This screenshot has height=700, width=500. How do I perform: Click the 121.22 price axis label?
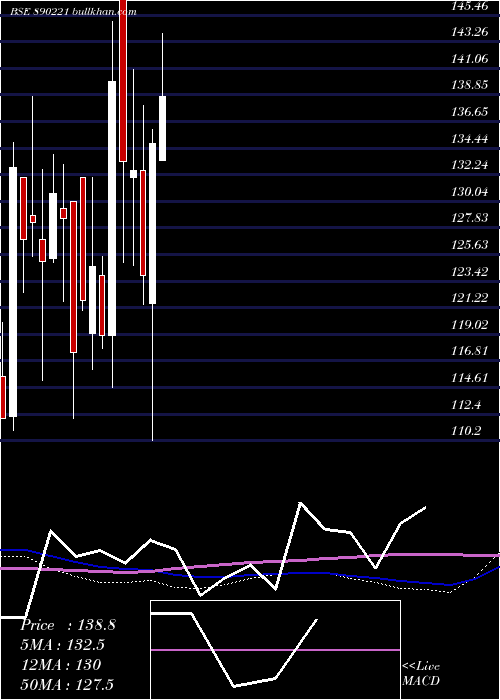(471, 297)
